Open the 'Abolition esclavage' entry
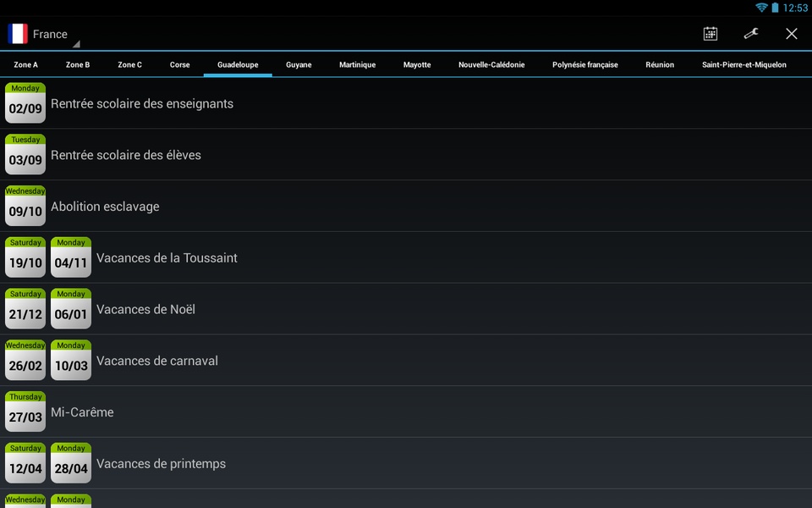812x508 pixels. (x=406, y=206)
